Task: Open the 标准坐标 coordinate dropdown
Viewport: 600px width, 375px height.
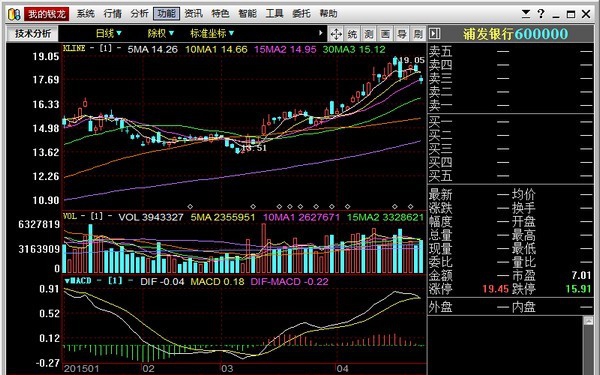Action: (x=212, y=33)
